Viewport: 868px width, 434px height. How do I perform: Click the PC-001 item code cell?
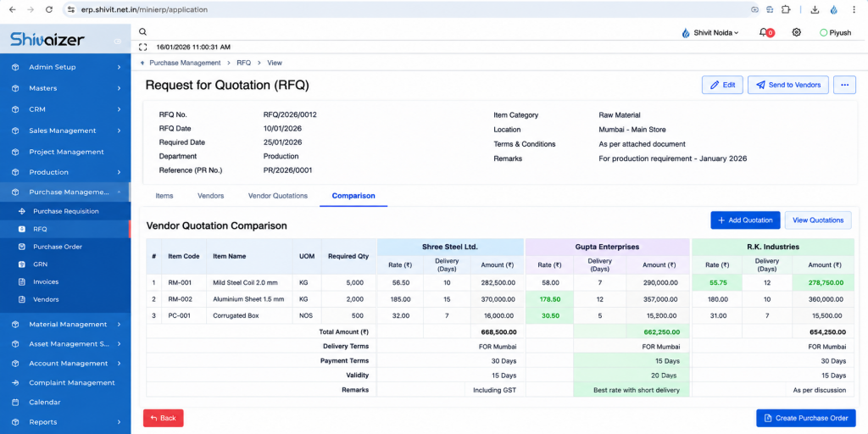(x=184, y=316)
